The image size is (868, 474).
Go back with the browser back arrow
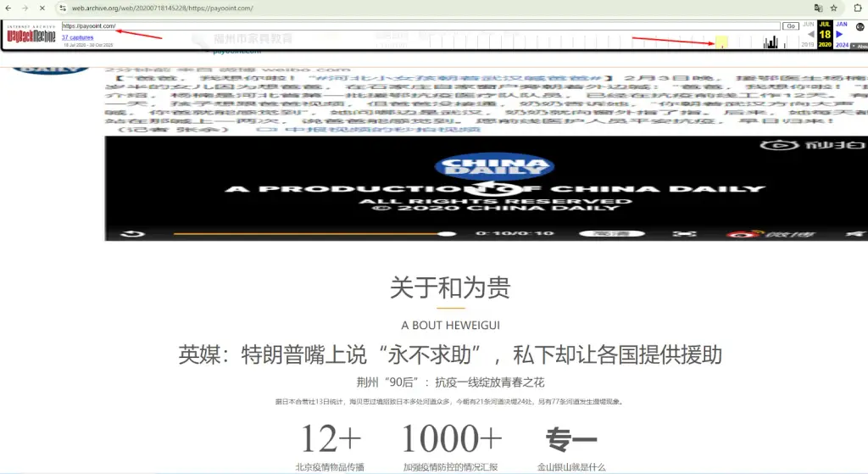point(8,8)
